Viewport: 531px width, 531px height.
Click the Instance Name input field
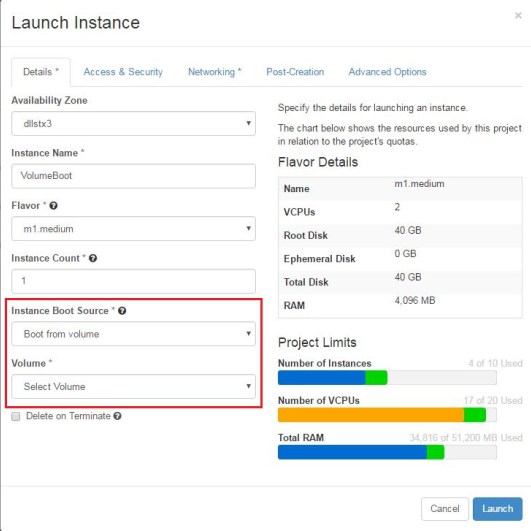pyautogui.click(x=133, y=176)
